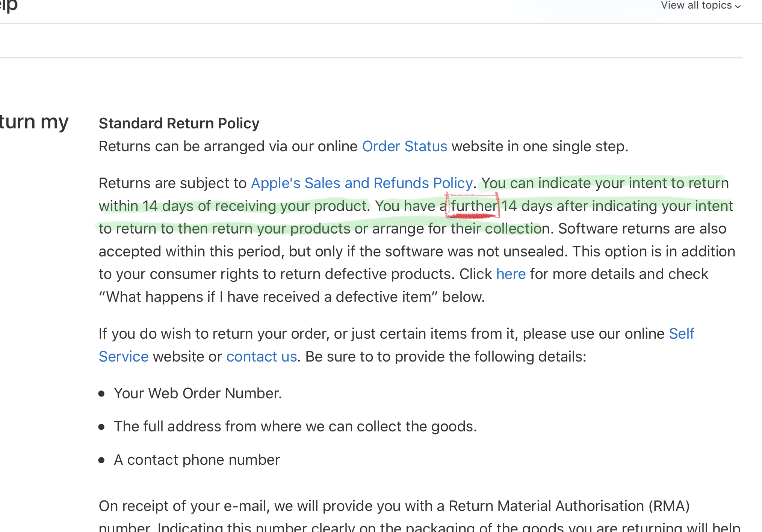This screenshot has width=762, height=532.
Task: Open the Self Service link
Action: 682,334
